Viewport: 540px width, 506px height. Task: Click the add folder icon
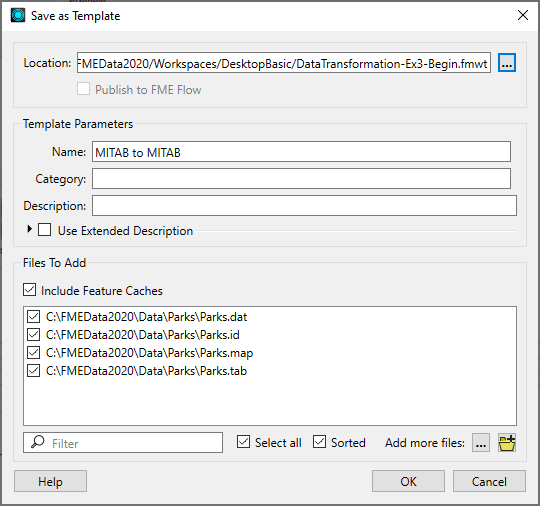[507, 443]
